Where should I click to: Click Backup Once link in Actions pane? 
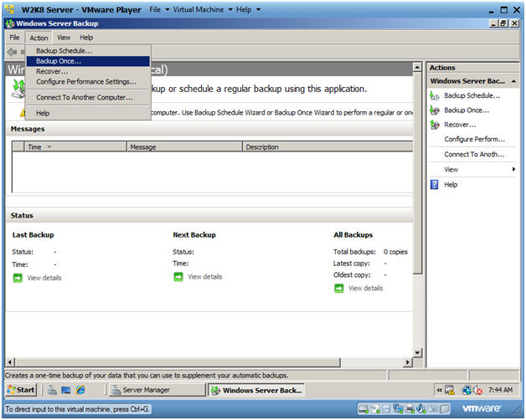point(467,110)
